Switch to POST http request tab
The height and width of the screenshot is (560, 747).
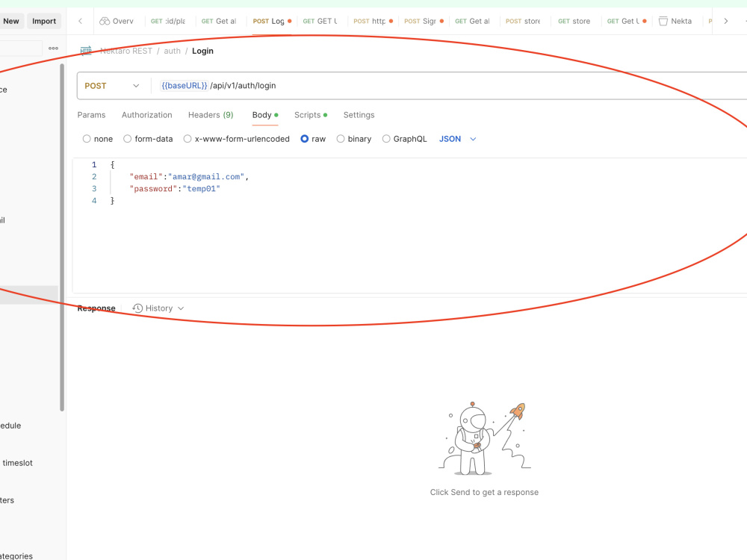[x=373, y=21]
